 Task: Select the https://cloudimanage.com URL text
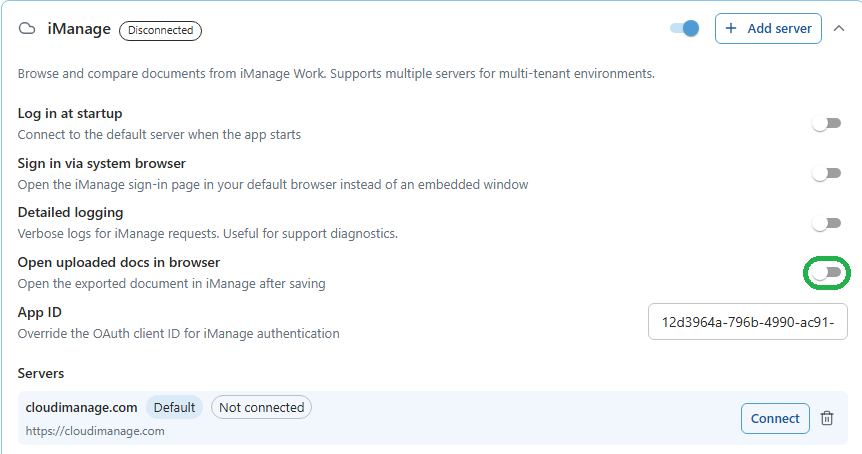coord(95,431)
